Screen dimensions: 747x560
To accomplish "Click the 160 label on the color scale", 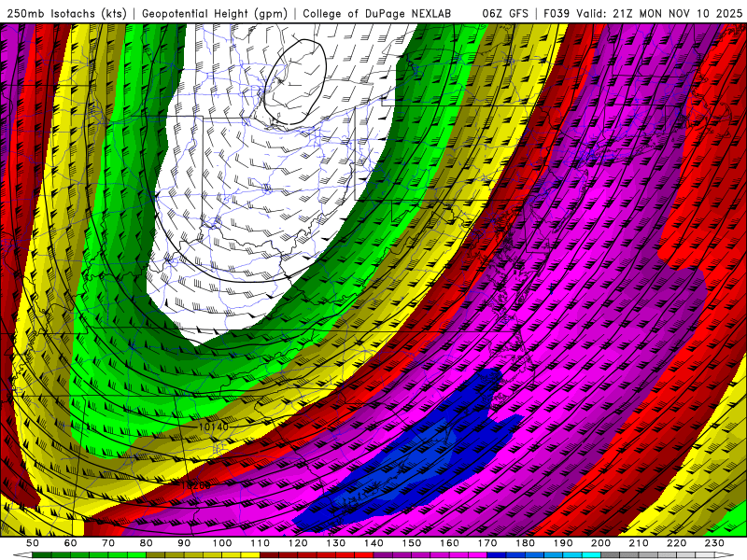I will click(x=450, y=543).
